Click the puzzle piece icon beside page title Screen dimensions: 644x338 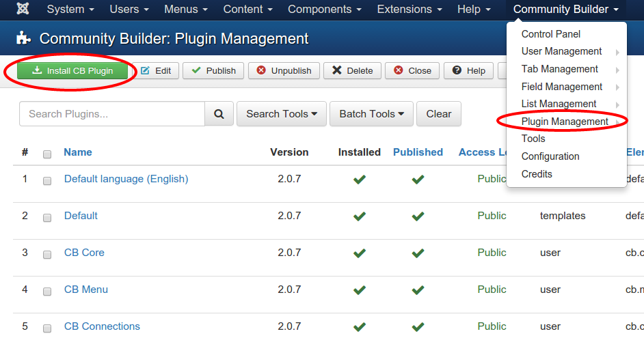pyautogui.click(x=23, y=38)
